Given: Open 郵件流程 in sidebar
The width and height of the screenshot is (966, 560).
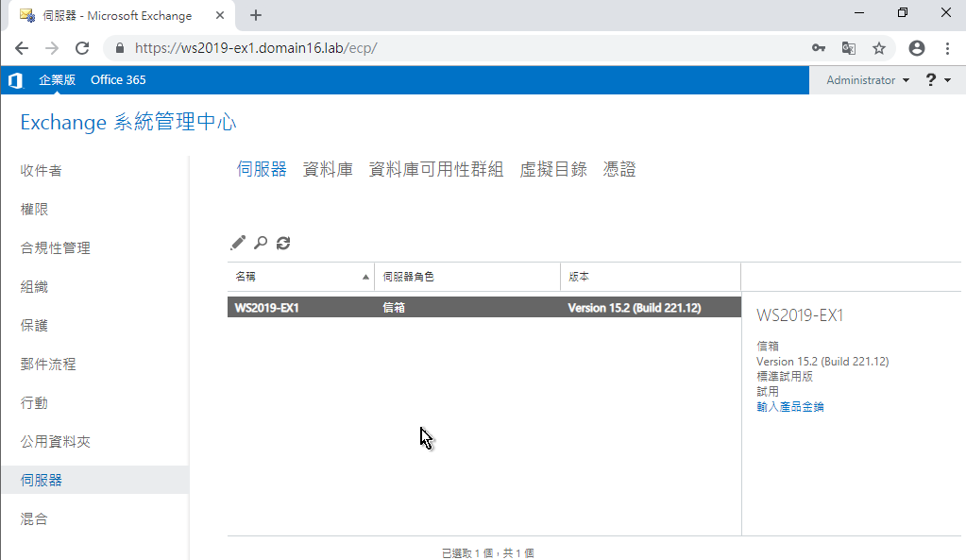Looking at the screenshot, I should [x=48, y=365].
